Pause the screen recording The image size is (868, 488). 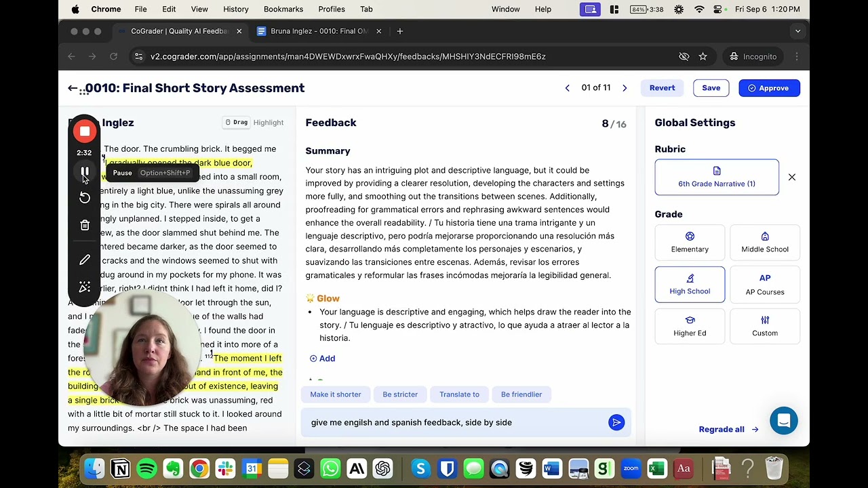tap(85, 172)
